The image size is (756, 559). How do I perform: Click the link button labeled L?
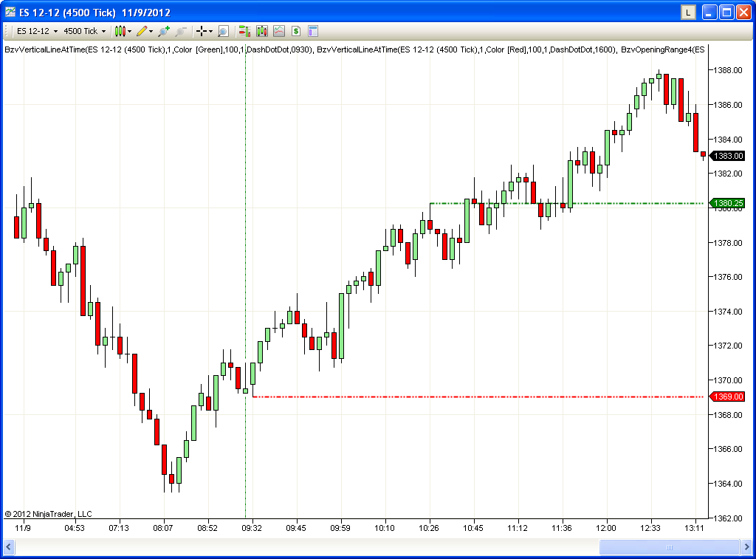coord(688,13)
